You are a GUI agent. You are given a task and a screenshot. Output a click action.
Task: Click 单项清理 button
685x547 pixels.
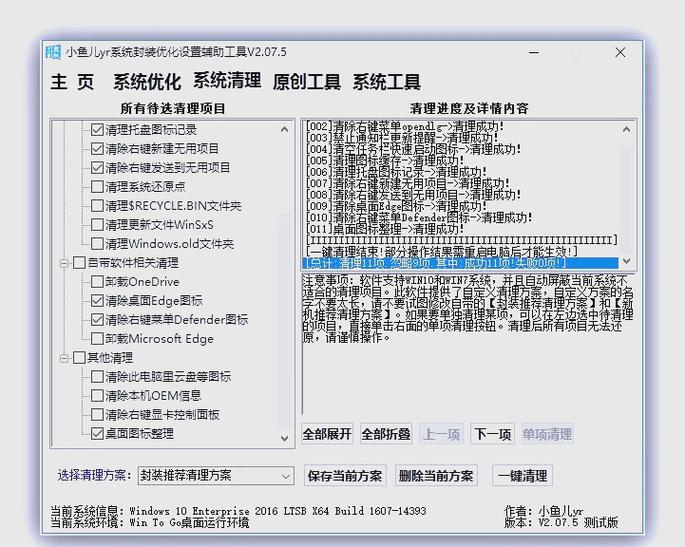(547, 434)
